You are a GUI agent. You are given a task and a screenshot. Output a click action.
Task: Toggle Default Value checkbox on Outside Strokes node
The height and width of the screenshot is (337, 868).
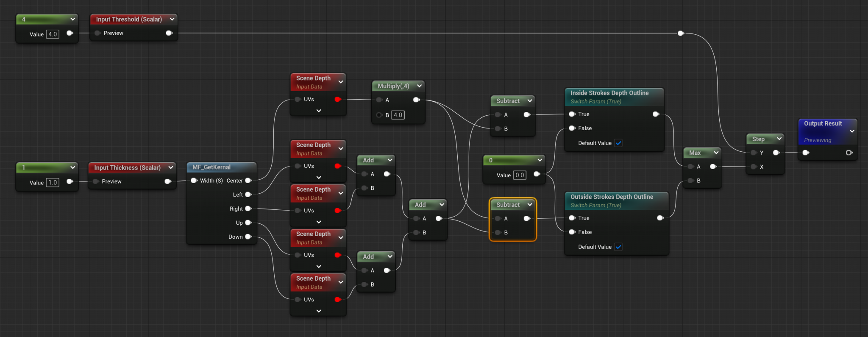618,247
